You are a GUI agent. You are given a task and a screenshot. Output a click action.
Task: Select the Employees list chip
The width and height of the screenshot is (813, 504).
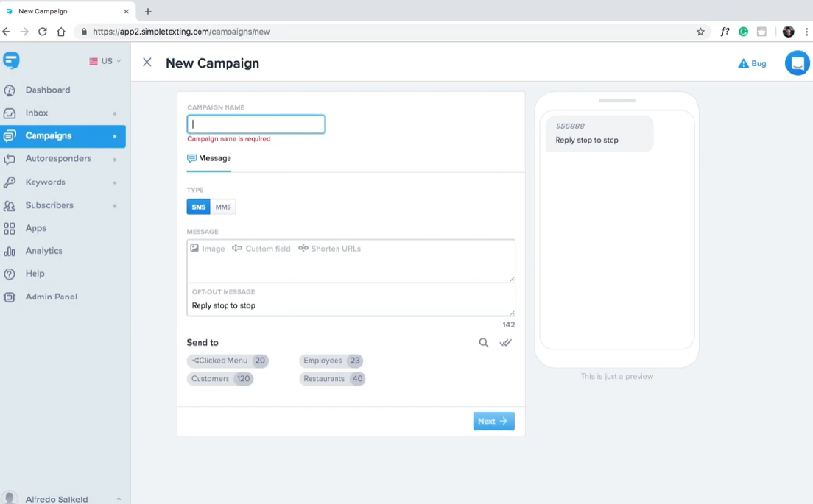pyautogui.click(x=331, y=361)
